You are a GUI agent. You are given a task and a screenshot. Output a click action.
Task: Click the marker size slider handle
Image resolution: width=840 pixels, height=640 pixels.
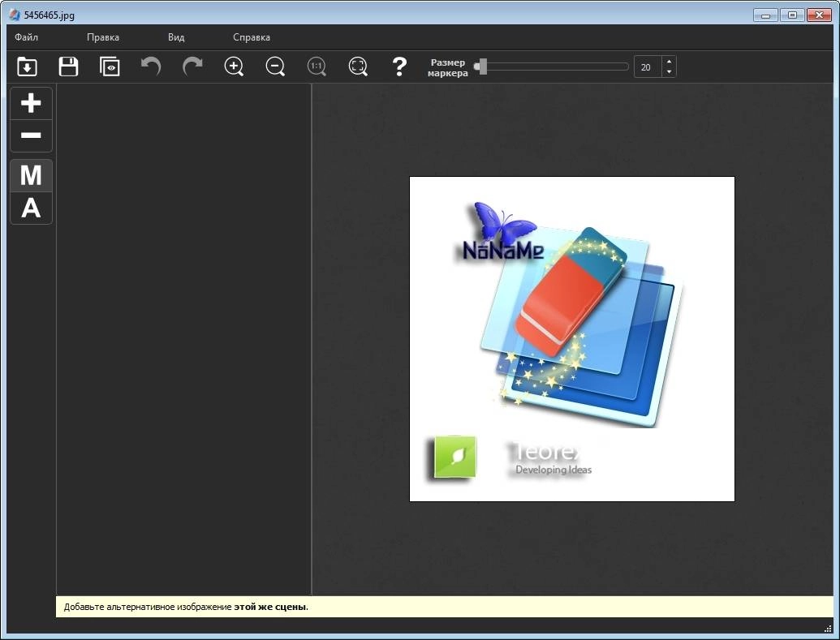click(483, 67)
